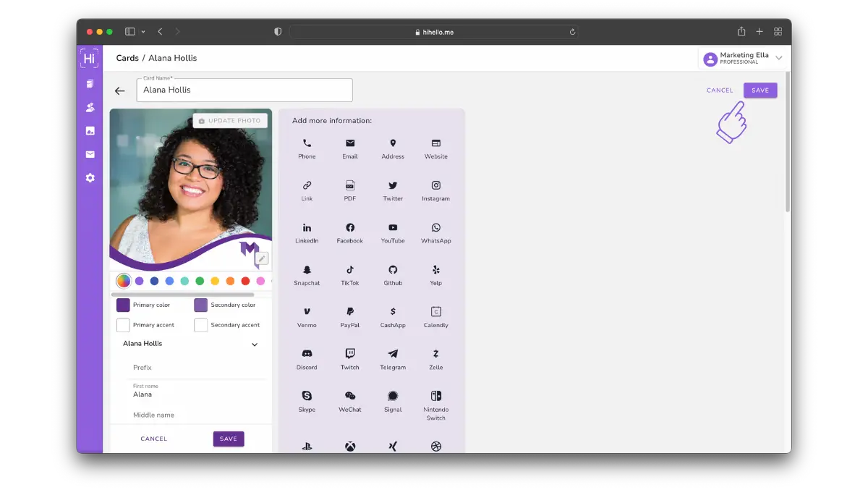868x490 pixels.
Task: Add WeChat contact
Action: 350,402
